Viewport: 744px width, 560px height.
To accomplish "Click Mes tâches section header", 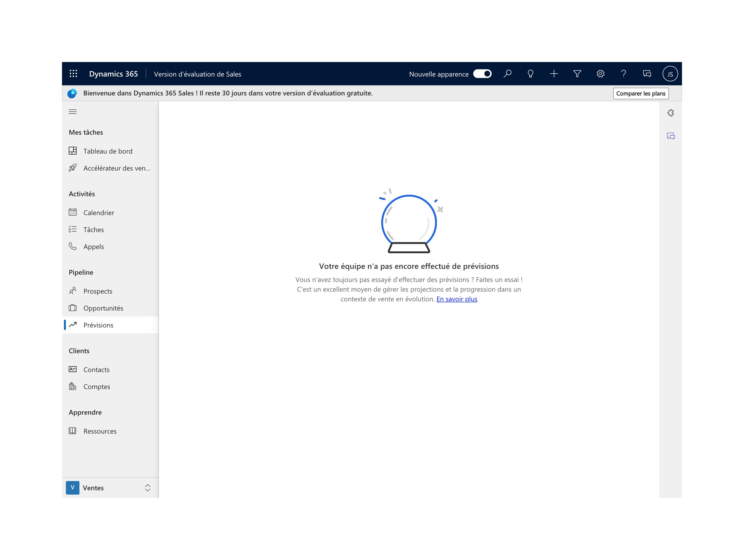I will [86, 132].
